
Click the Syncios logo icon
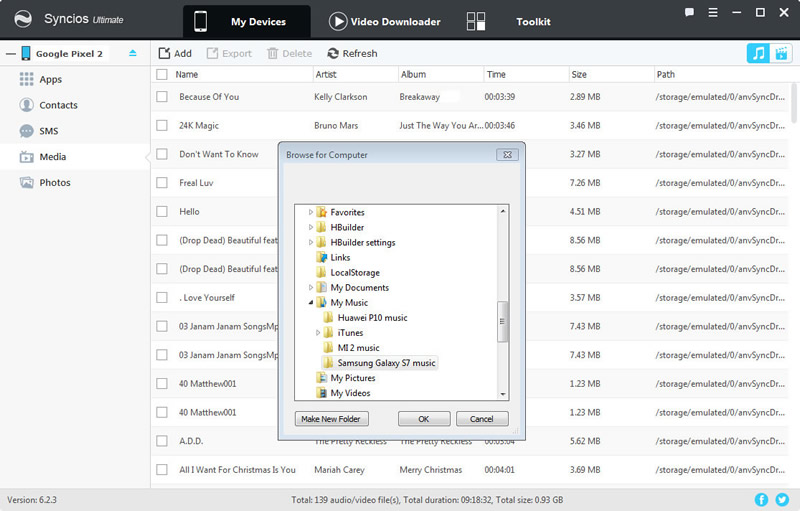tap(22, 19)
